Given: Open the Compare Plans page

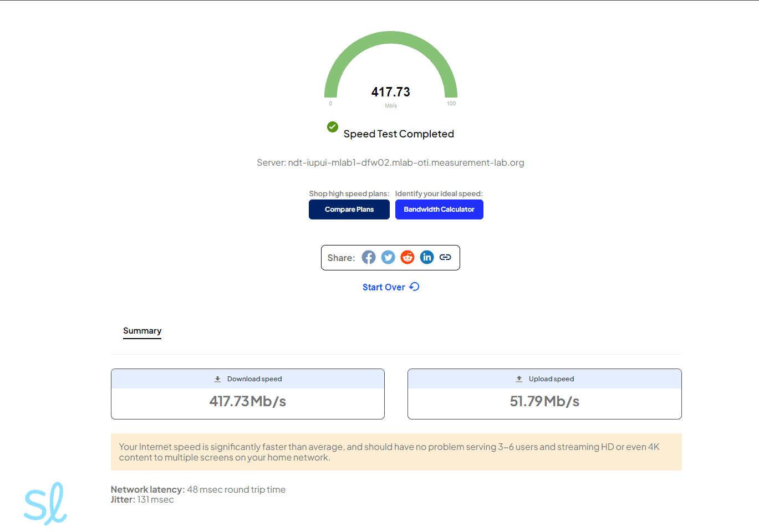Looking at the screenshot, I should click(349, 209).
